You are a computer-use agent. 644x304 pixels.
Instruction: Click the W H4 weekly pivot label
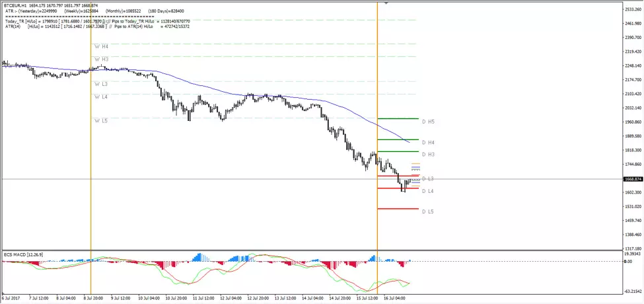101,47
